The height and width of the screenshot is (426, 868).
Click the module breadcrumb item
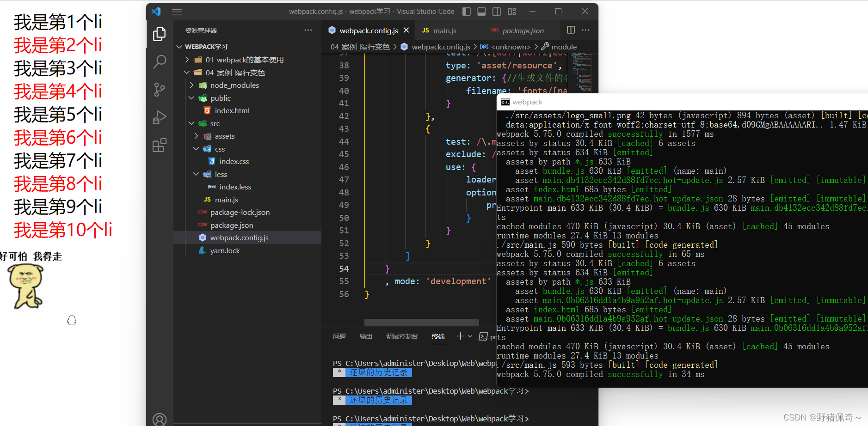[x=564, y=47]
